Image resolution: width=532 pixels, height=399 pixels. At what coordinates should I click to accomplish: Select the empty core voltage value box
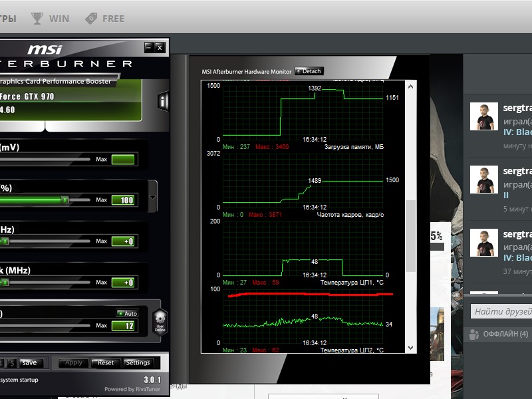[x=123, y=159]
